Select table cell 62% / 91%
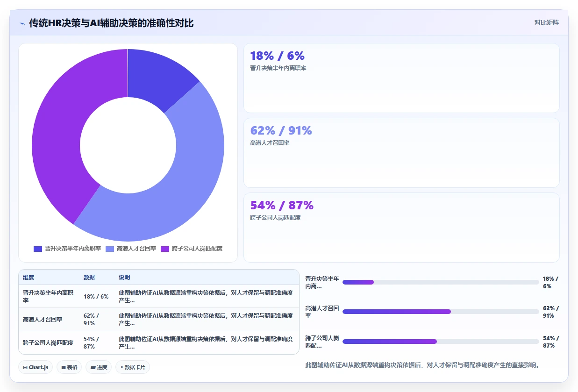578x392 pixels. (x=97, y=320)
